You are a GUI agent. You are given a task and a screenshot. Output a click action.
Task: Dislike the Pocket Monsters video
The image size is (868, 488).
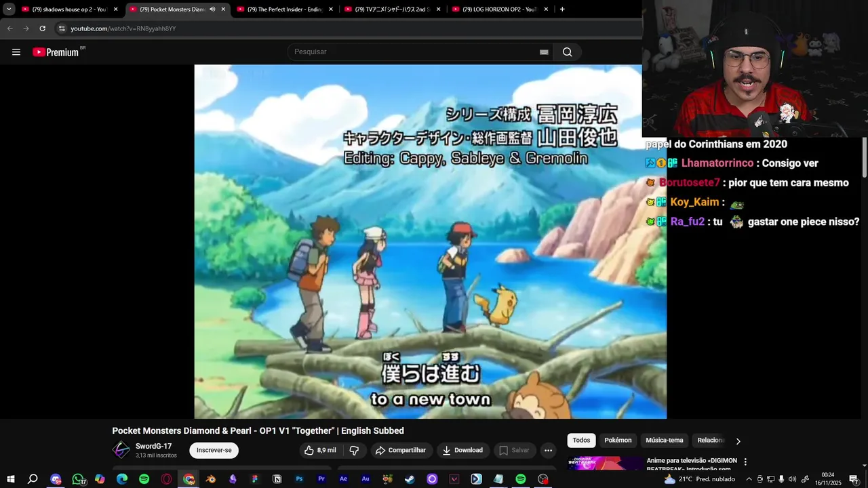[354, 450]
